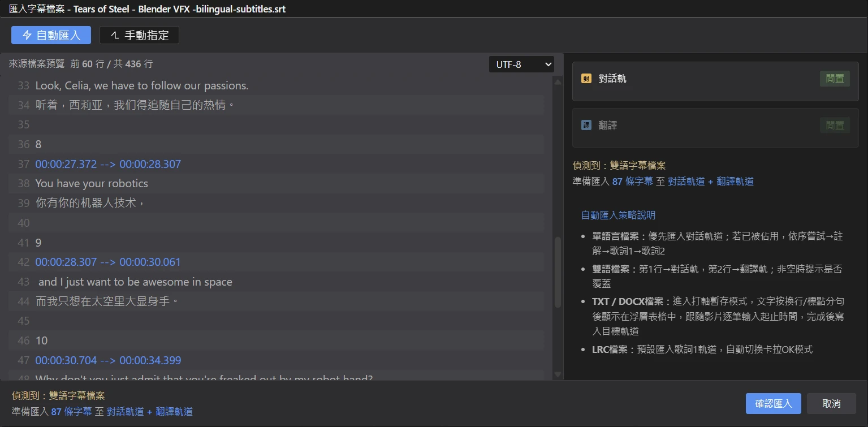Confirm import with 確認匯入 button
The width and height of the screenshot is (868, 427).
pyautogui.click(x=774, y=403)
